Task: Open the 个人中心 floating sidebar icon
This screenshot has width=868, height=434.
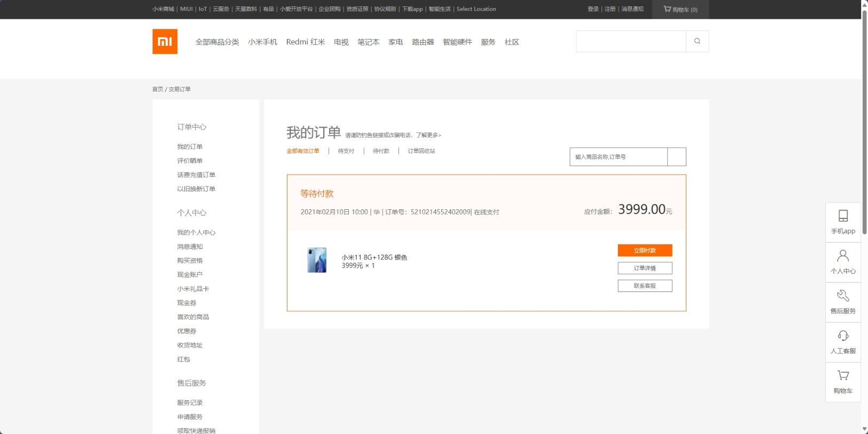Action: [843, 262]
